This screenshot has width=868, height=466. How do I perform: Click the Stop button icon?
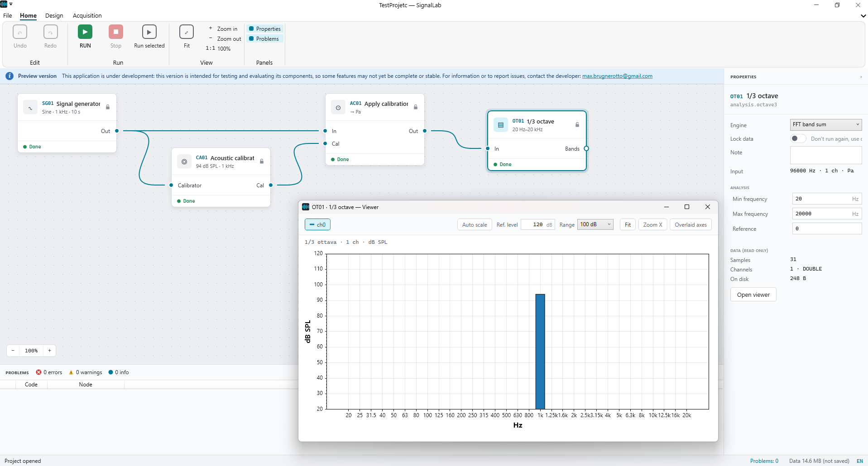tap(116, 32)
